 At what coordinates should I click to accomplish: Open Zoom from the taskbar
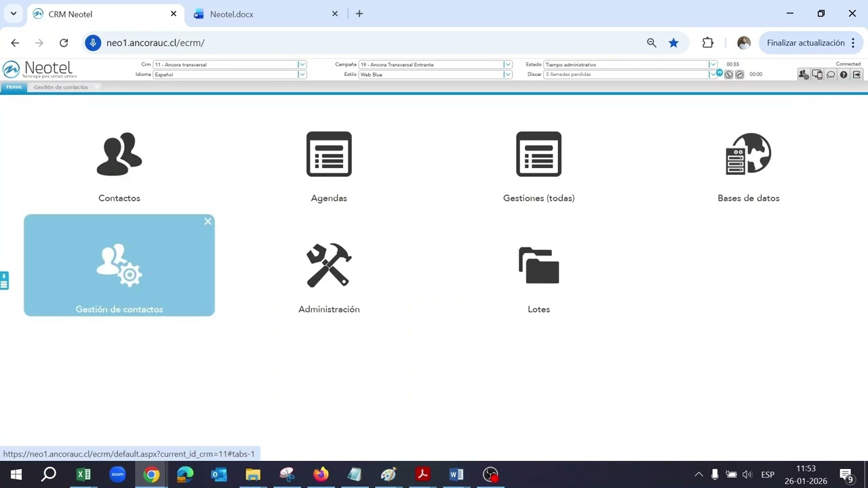click(117, 474)
